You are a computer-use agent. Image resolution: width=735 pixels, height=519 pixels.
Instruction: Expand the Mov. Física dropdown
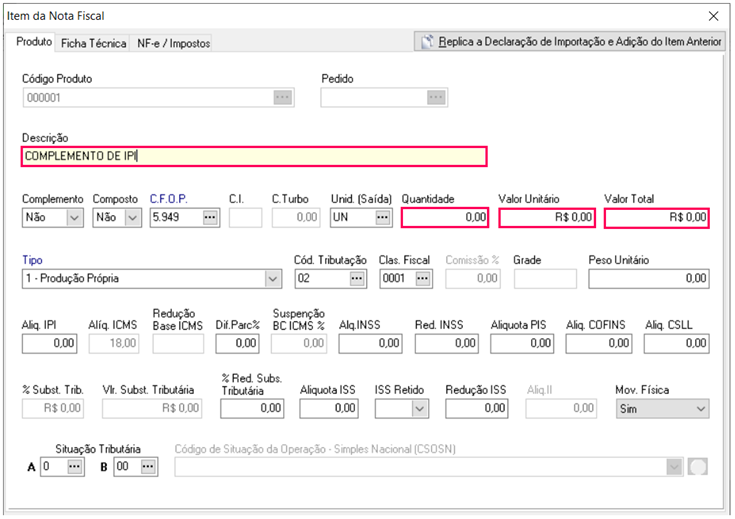pyautogui.click(x=700, y=409)
